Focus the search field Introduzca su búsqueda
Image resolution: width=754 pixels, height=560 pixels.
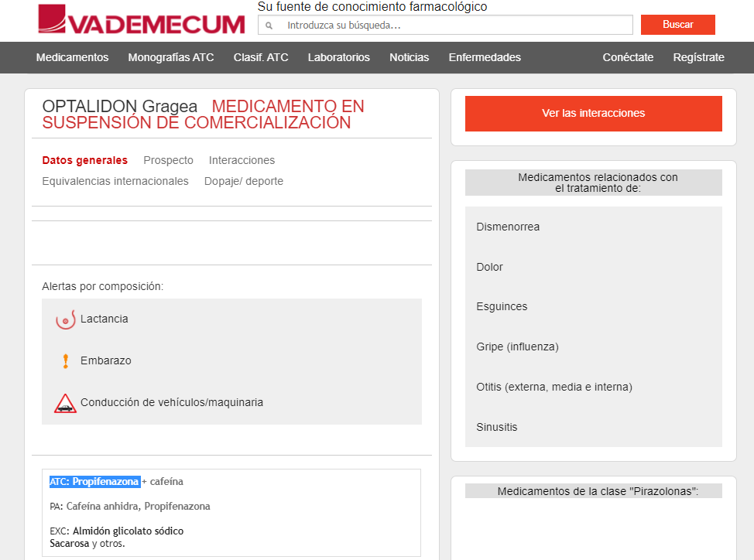point(445,25)
